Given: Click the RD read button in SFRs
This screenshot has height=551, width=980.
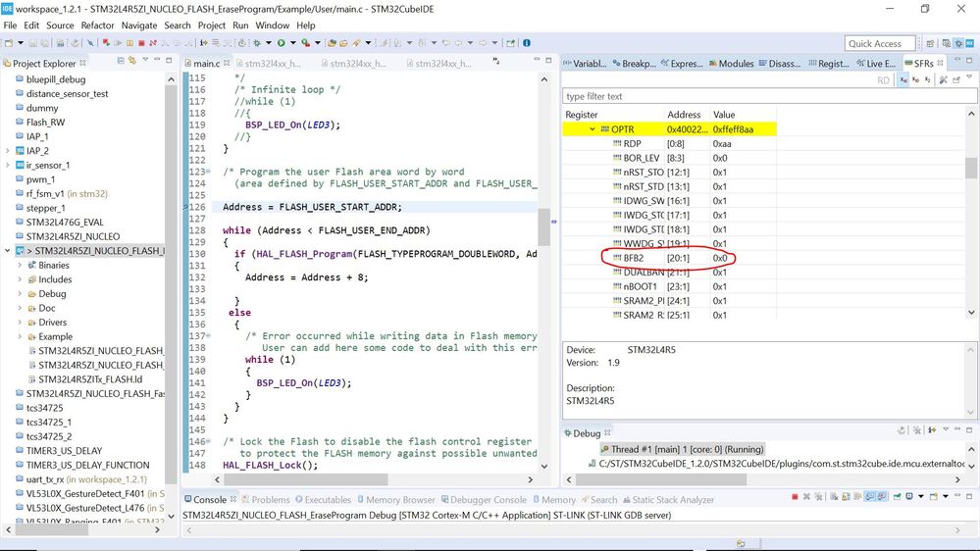Looking at the screenshot, I should tap(884, 80).
